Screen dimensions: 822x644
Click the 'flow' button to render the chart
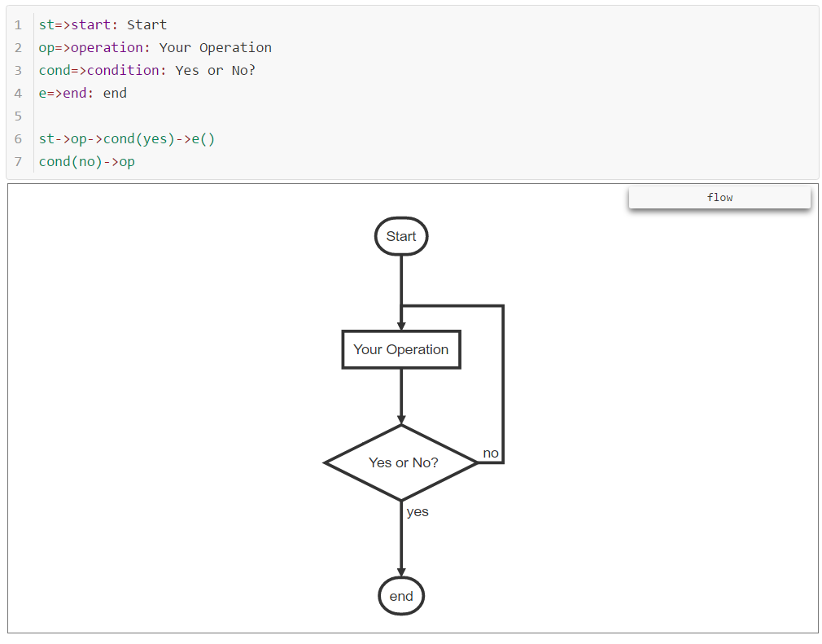tap(719, 197)
